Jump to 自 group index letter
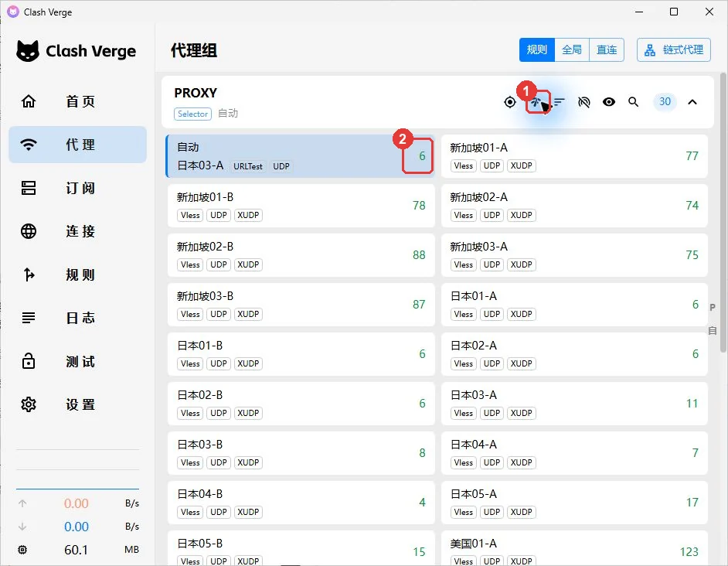Viewport: 728px width, 566px height. coord(713,331)
